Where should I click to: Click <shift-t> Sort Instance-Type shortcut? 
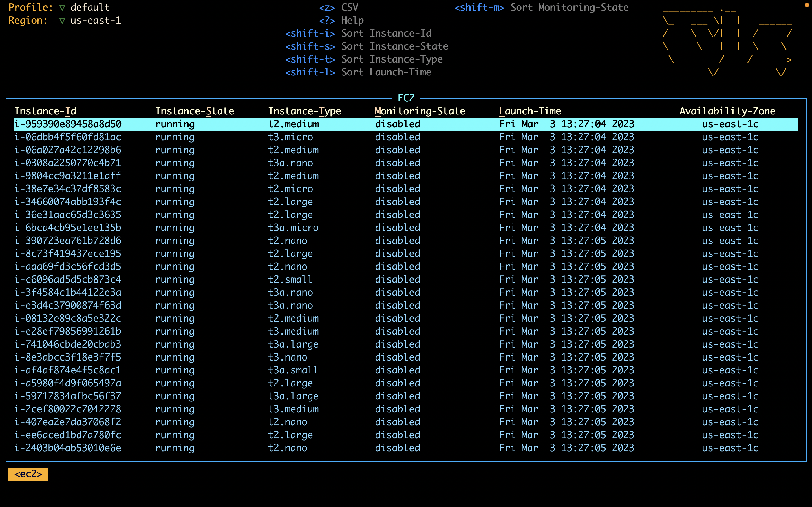[x=364, y=59]
